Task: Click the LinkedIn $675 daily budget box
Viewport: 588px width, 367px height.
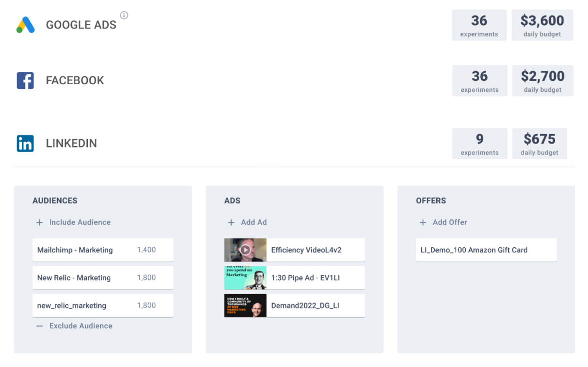Action: pyautogui.click(x=539, y=144)
